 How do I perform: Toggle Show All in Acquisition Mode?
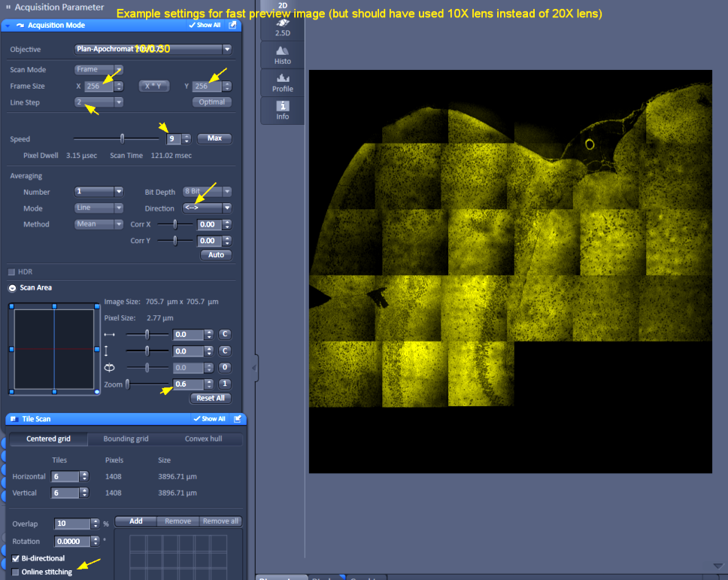(205, 25)
